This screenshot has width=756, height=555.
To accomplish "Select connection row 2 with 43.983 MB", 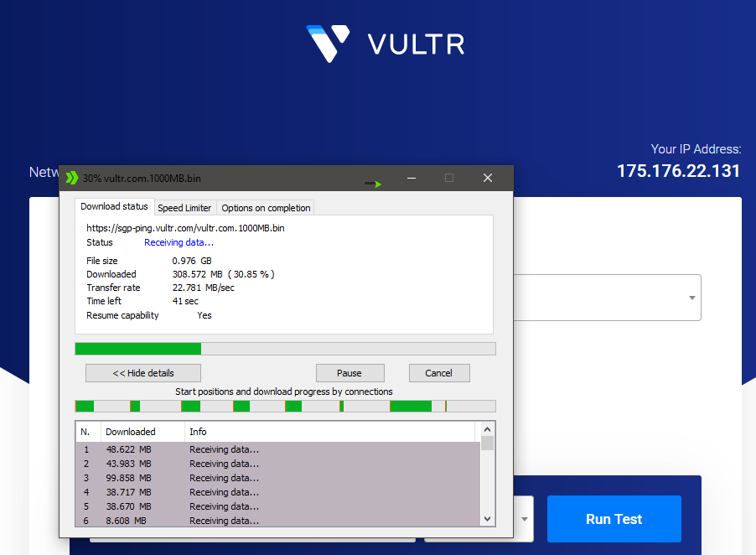I will pos(277,464).
